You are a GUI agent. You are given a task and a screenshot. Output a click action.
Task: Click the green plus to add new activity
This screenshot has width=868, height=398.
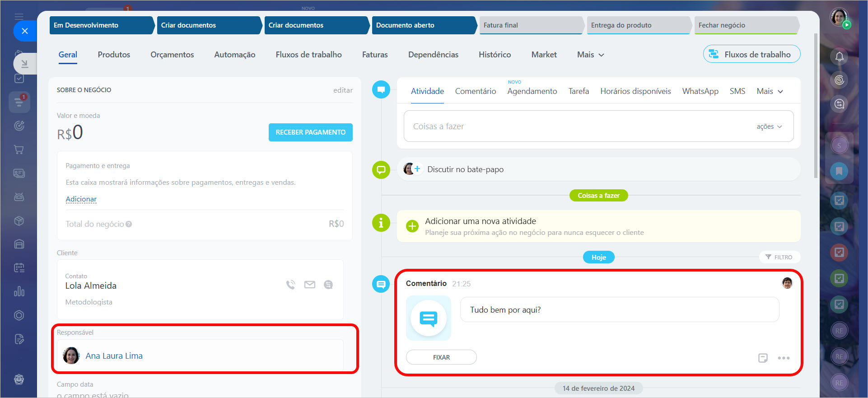[x=412, y=226]
